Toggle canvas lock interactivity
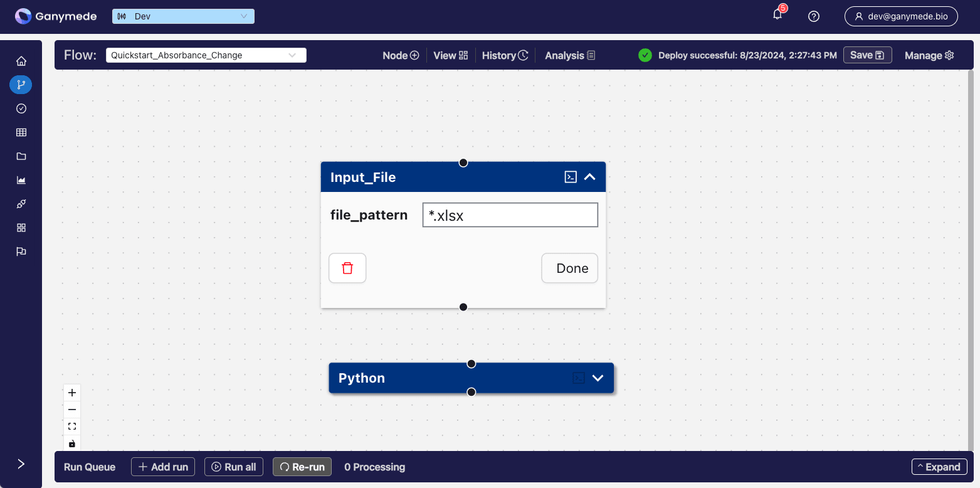 72,443
